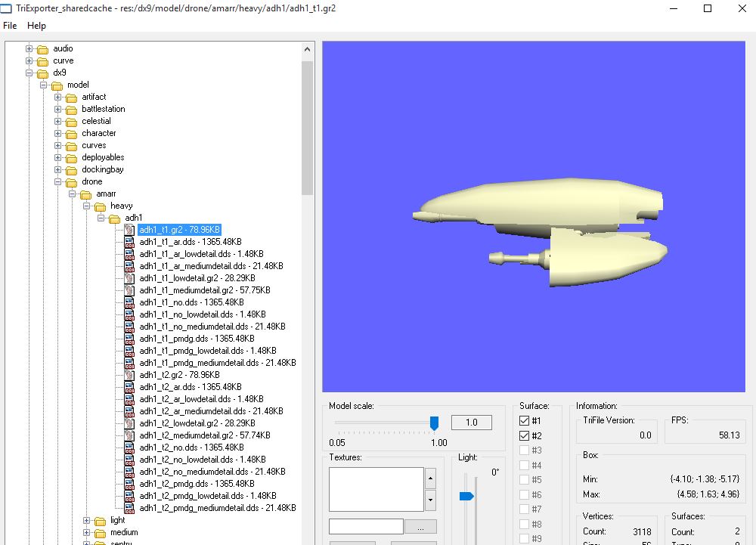Click the artifact folder icon
The height and width of the screenshot is (545, 756).
pos(71,98)
